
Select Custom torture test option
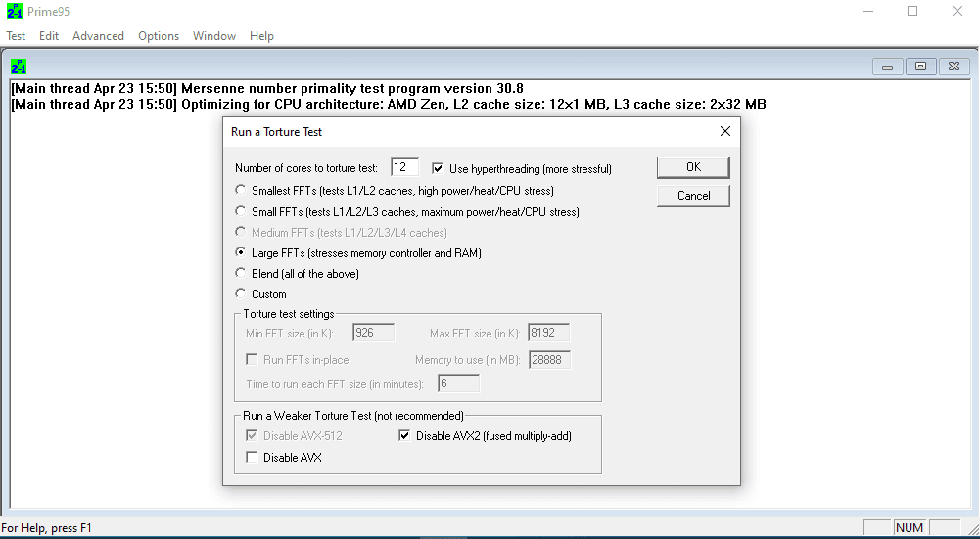(x=240, y=293)
